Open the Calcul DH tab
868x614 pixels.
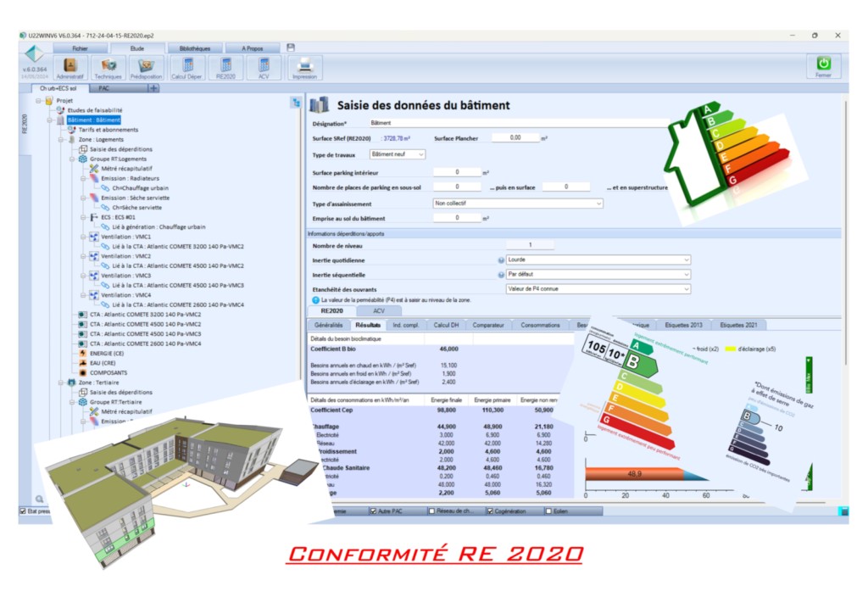point(446,325)
